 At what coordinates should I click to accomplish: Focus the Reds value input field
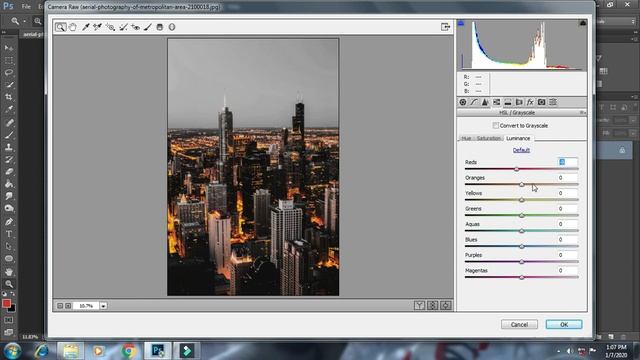[x=568, y=162]
